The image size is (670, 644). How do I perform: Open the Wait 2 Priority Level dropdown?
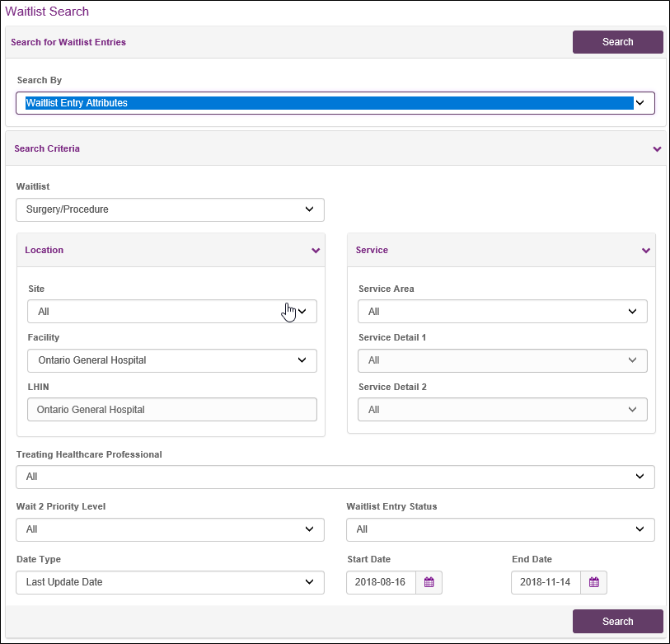coord(170,529)
